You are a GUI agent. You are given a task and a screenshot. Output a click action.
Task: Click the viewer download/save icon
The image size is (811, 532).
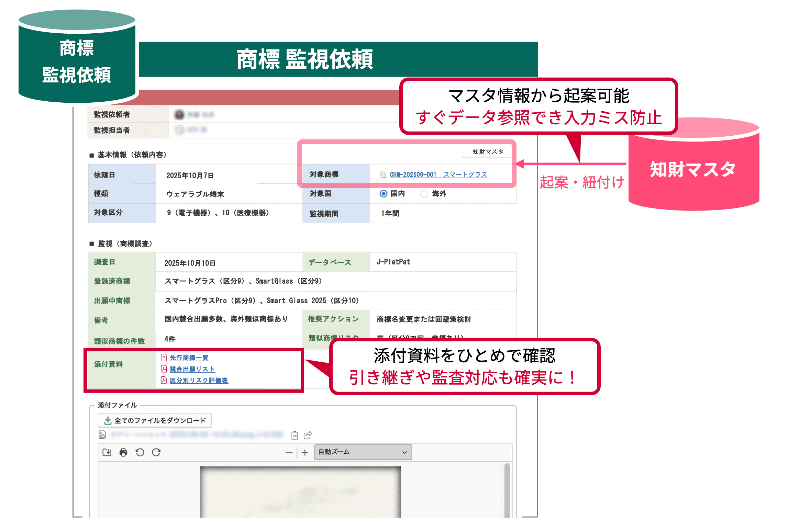tap(107, 452)
